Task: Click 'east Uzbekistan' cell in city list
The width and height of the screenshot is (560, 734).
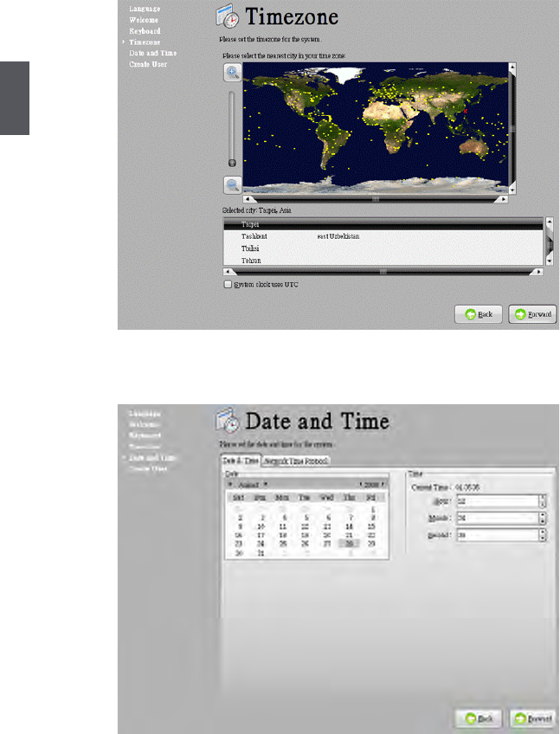Action: point(338,236)
